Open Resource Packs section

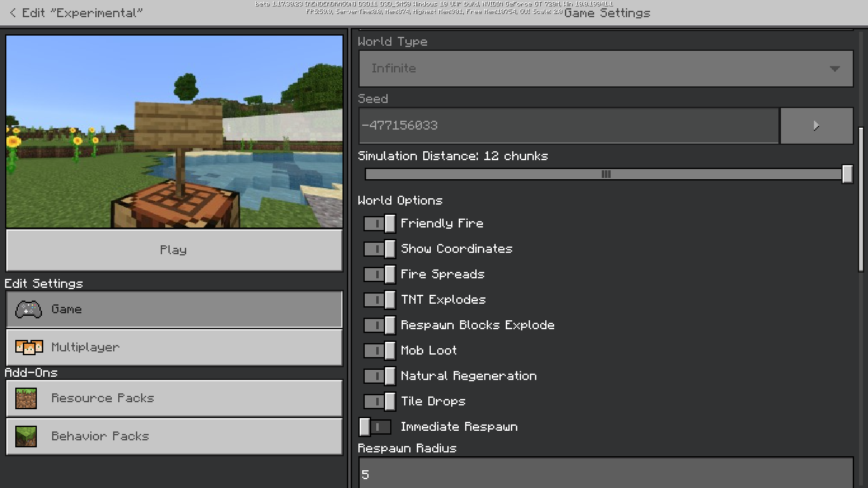(x=174, y=398)
